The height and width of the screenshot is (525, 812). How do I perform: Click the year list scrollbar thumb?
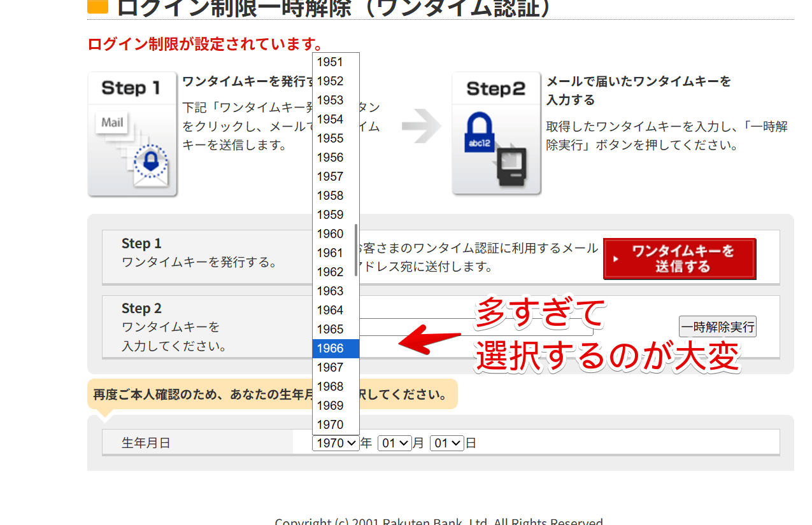[356, 249]
